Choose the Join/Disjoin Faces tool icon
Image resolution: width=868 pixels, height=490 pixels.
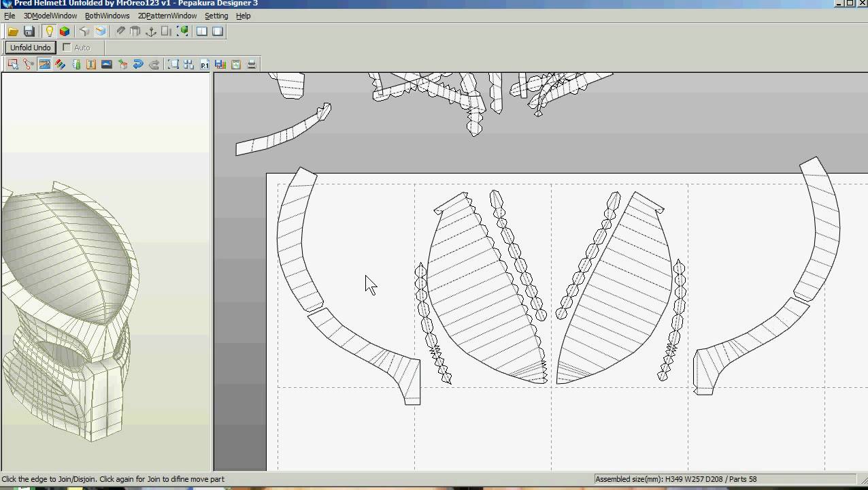click(29, 65)
